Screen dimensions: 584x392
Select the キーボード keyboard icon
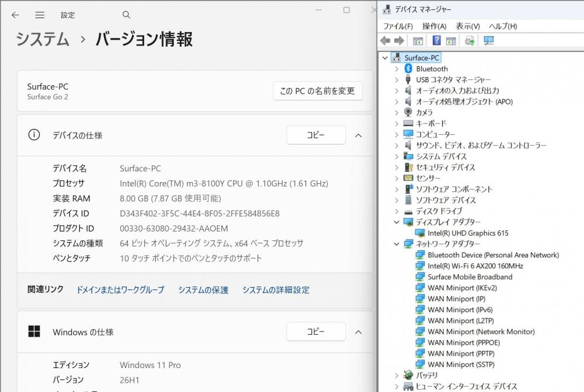pos(408,123)
